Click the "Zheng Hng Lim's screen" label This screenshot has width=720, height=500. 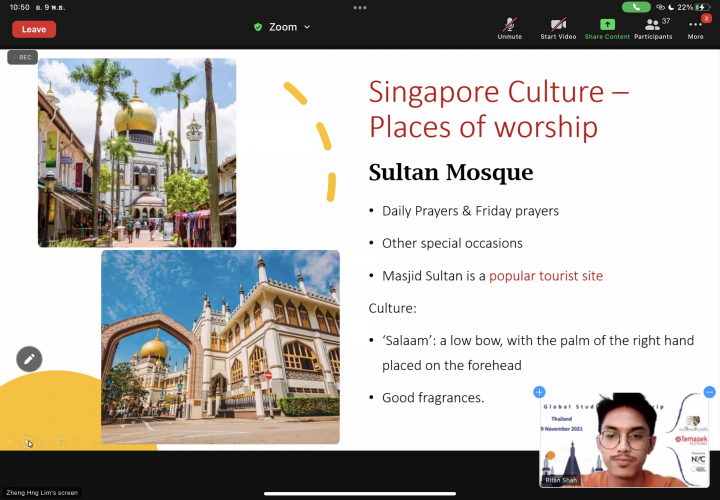tap(42, 493)
